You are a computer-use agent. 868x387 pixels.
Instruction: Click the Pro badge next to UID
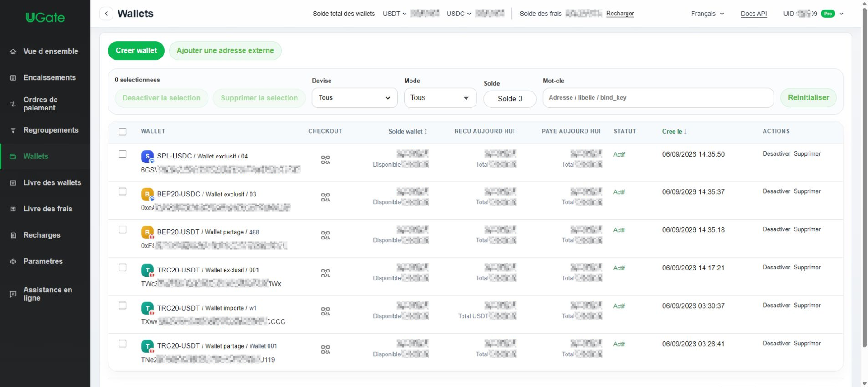[828, 14]
